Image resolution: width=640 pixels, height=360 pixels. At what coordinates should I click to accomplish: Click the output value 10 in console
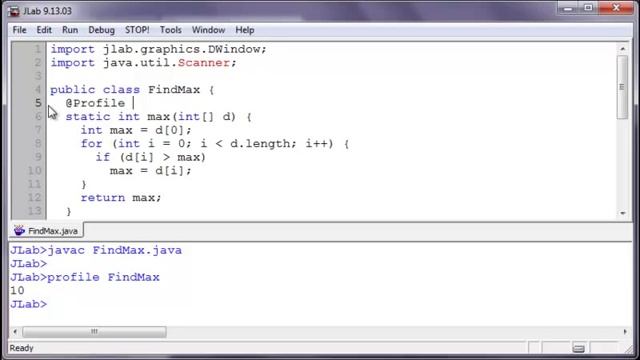point(17,291)
